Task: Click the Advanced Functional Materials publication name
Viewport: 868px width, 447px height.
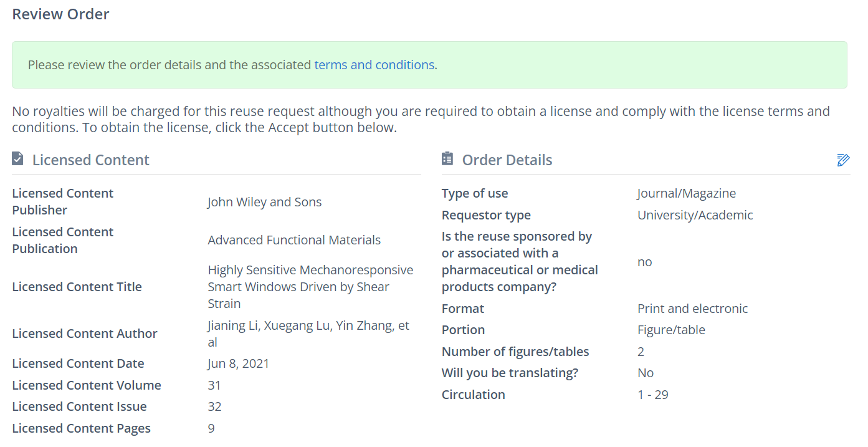Action: point(294,240)
